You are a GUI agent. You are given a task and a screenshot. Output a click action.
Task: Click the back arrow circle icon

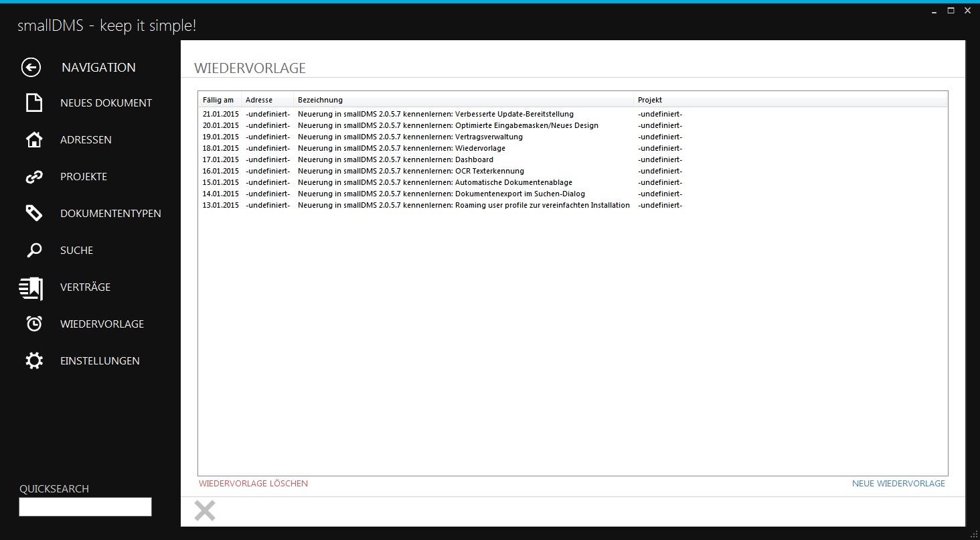pos(31,67)
